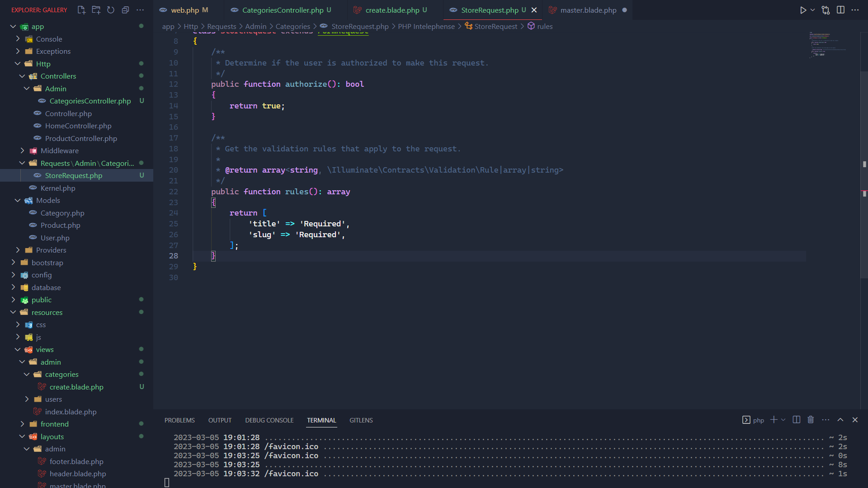Switch to the CategoriesController.php tab

[x=282, y=10]
